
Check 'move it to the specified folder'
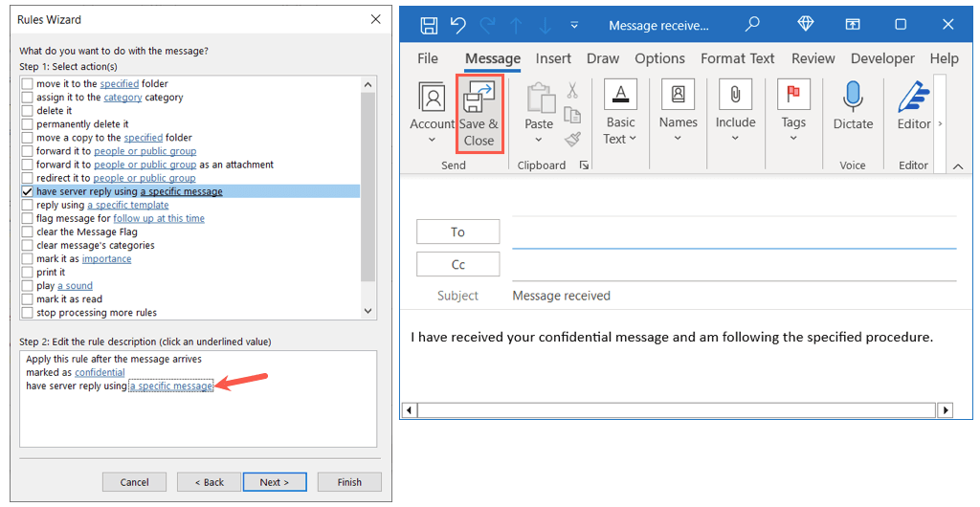[x=28, y=83]
